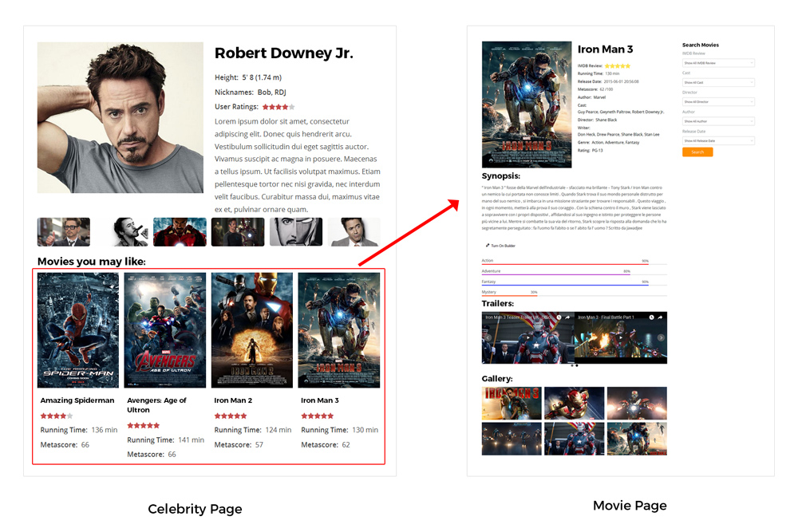Open gallery image of armor firing repulsors
798x532 pixels.
pyautogui.click(x=637, y=403)
